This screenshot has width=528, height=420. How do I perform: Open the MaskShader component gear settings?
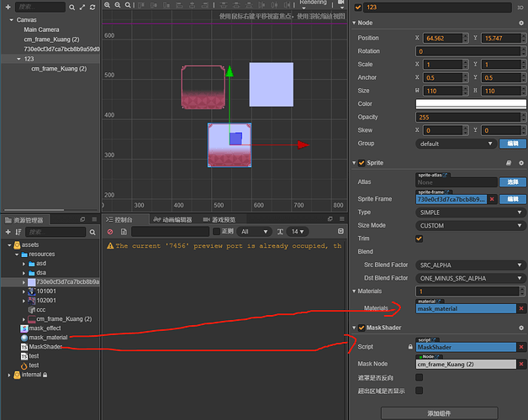[x=521, y=328]
